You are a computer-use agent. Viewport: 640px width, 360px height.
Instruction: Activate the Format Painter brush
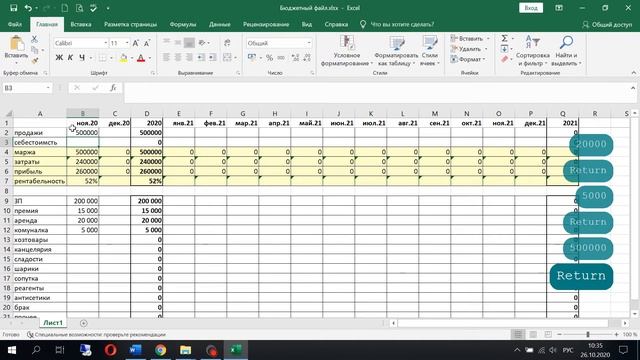(35, 60)
